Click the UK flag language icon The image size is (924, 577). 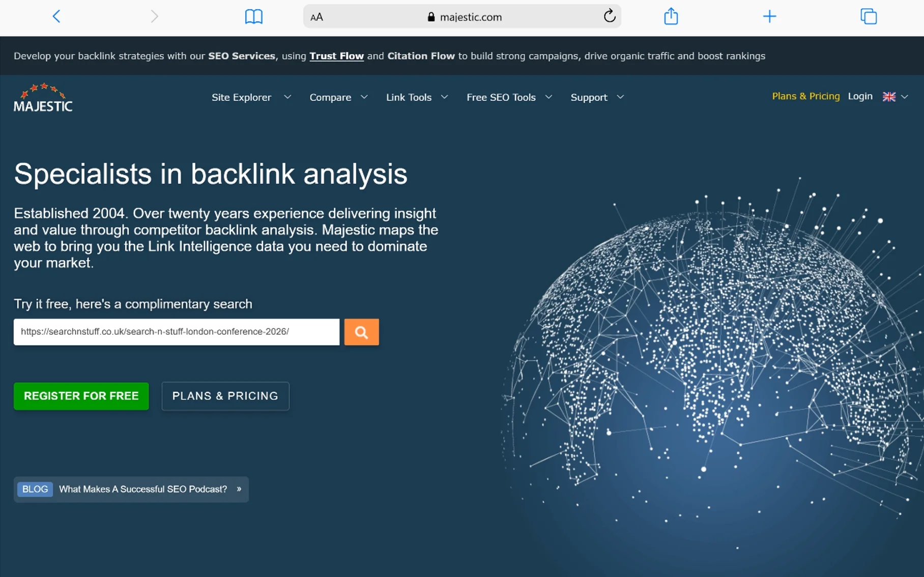(x=889, y=97)
